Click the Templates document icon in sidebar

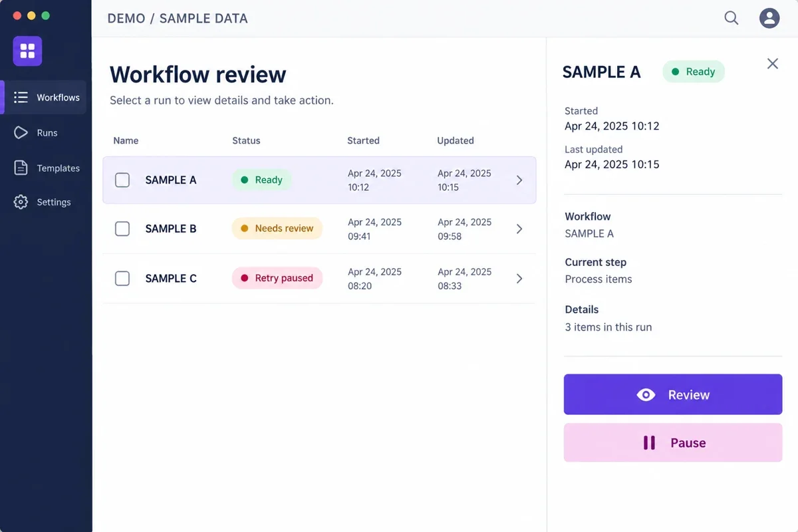[21, 168]
